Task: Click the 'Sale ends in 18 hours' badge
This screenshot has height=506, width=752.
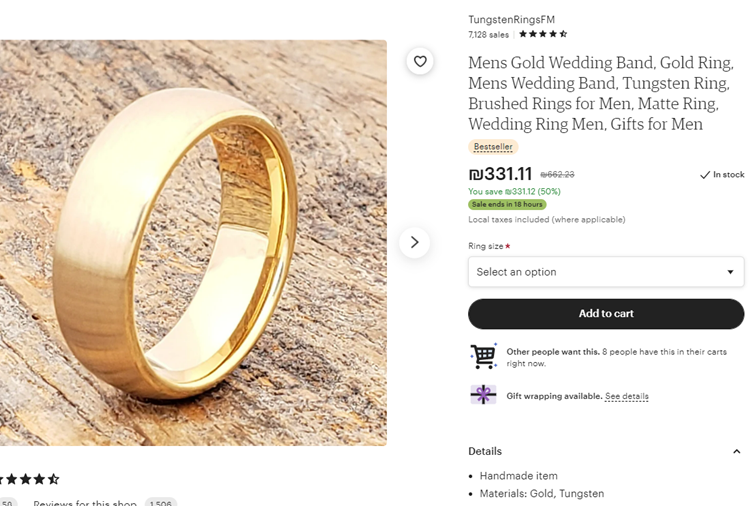Action: coord(507,205)
